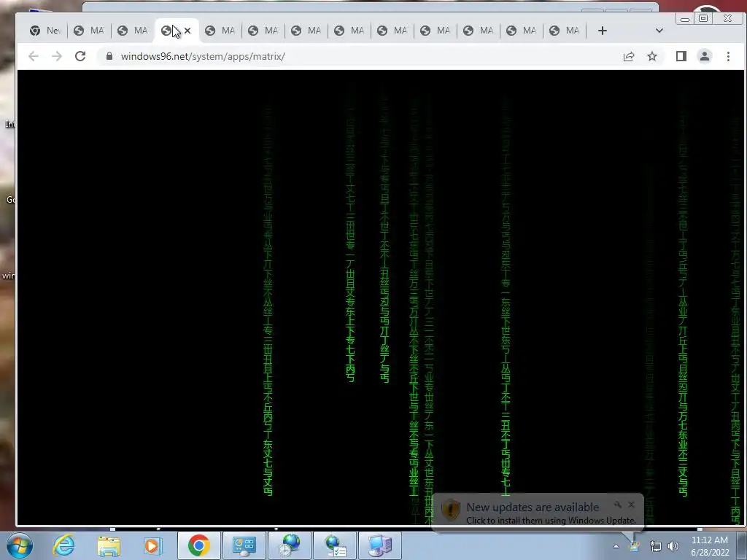Open Windows Media Player from taskbar
The width and height of the screenshot is (747, 560).
pos(152,545)
